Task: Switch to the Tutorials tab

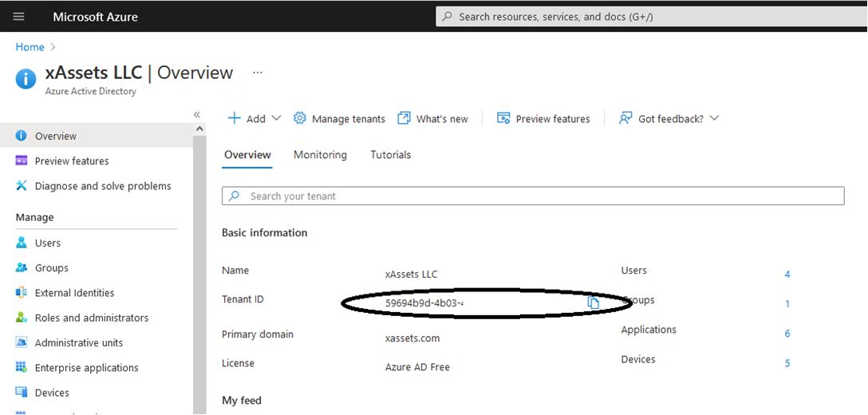Action: pyautogui.click(x=391, y=155)
